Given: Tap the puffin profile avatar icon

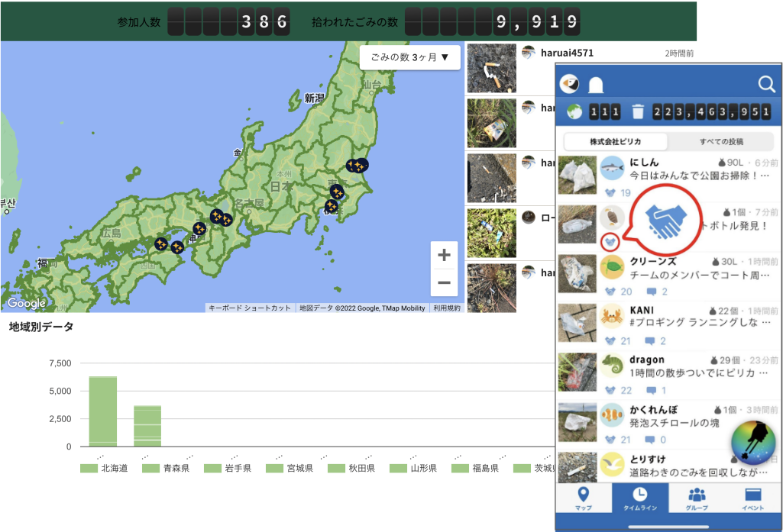Looking at the screenshot, I should [x=570, y=83].
